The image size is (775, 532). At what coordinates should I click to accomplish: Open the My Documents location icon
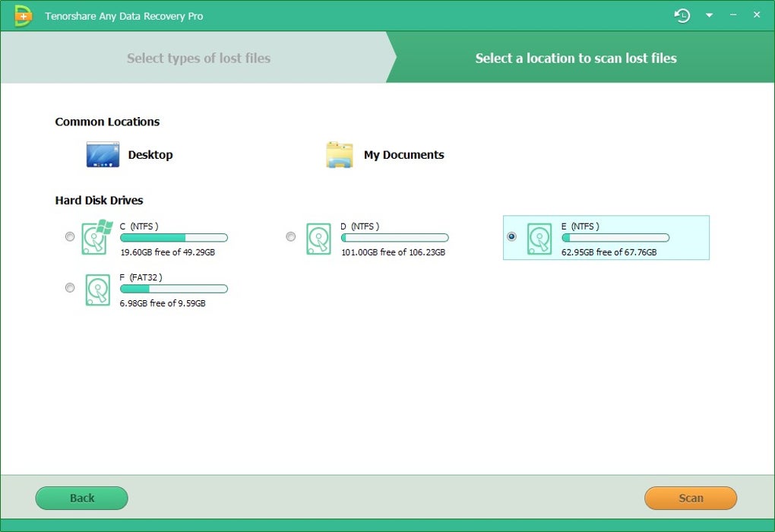[x=339, y=154]
